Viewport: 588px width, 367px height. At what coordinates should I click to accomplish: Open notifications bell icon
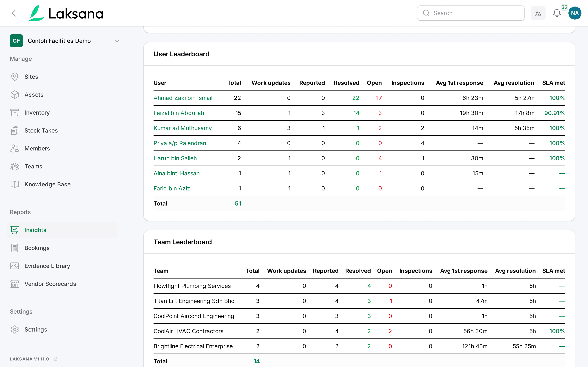pos(557,13)
